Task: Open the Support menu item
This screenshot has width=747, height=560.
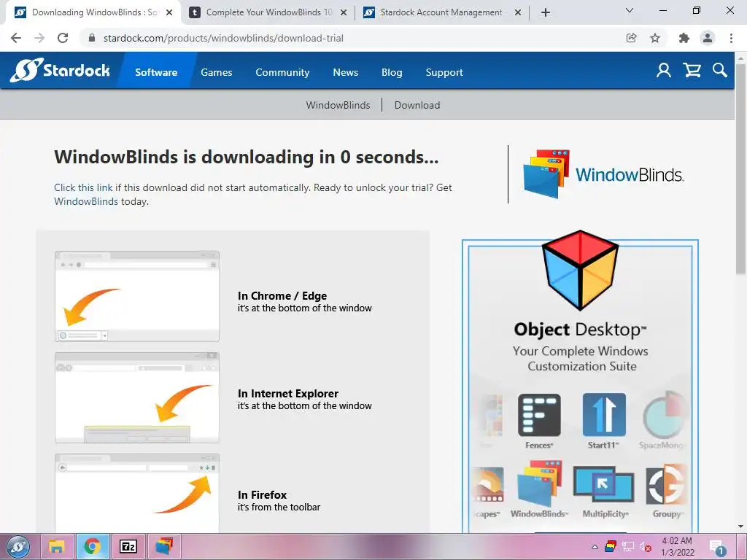Action: coord(444,72)
